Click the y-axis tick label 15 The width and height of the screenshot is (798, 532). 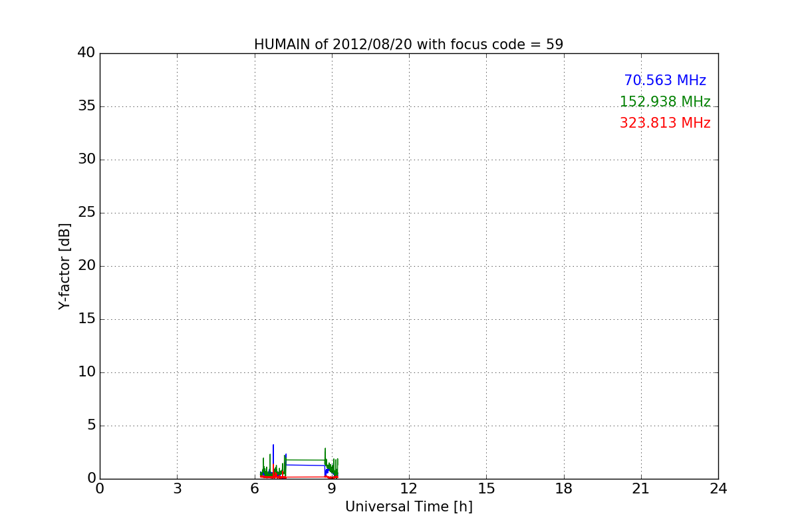pos(86,319)
